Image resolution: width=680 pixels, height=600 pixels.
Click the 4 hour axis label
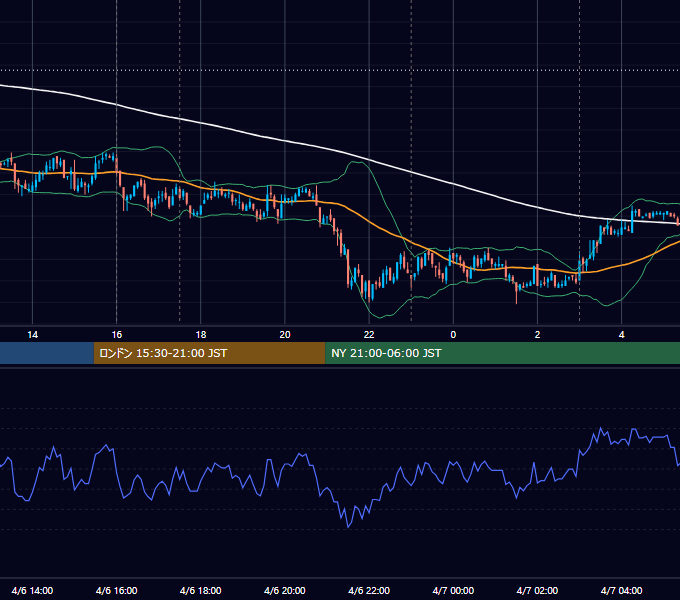(x=621, y=335)
